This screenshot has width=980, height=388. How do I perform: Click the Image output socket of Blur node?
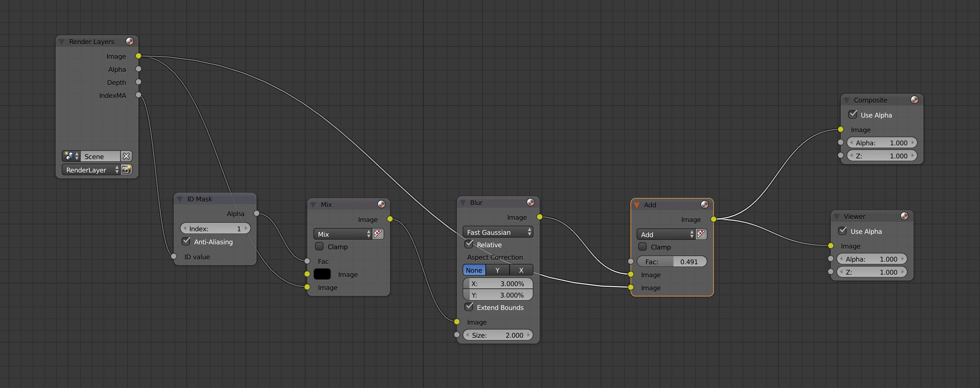539,217
